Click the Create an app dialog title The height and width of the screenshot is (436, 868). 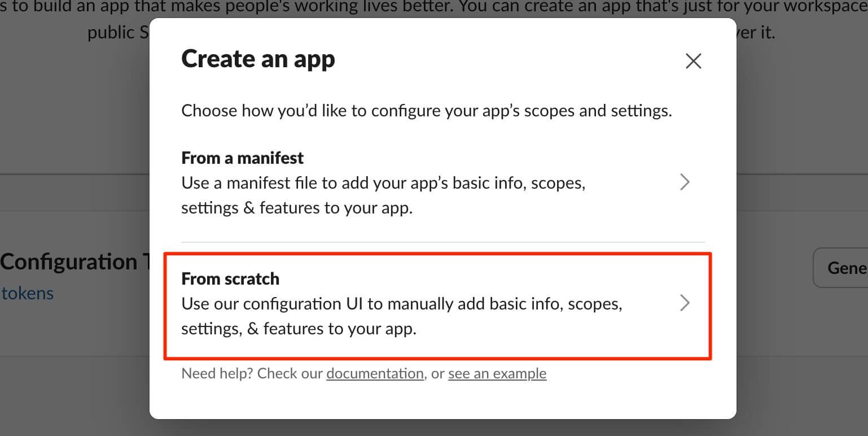[x=258, y=59]
